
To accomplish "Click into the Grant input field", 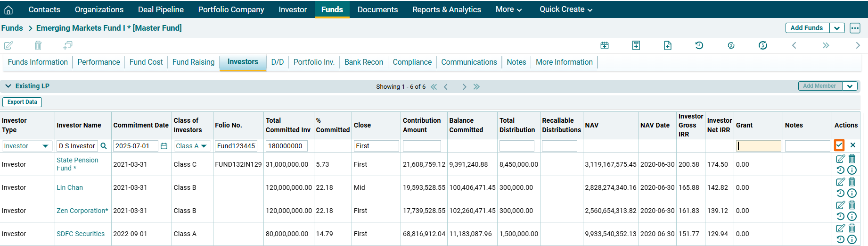I will click(x=758, y=146).
